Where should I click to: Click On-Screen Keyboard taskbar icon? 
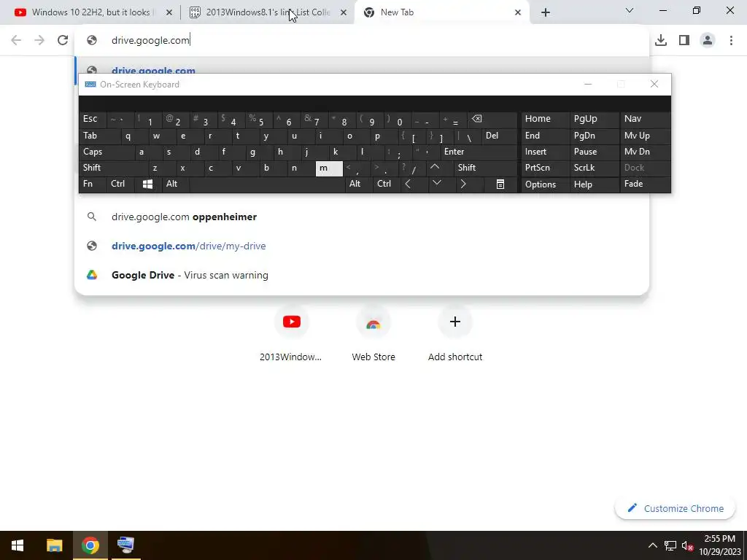tap(125, 545)
